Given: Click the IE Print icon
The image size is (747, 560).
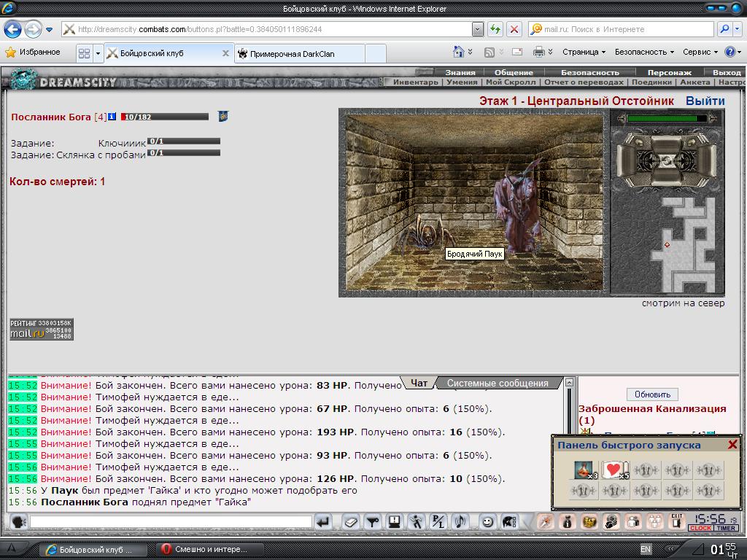Looking at the screenshot, I should 539,52.
